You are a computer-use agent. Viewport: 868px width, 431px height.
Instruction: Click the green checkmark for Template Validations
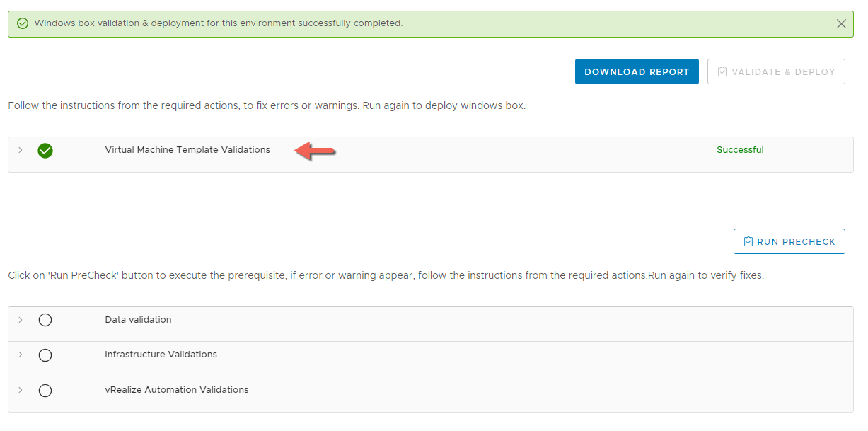point(45,151)
